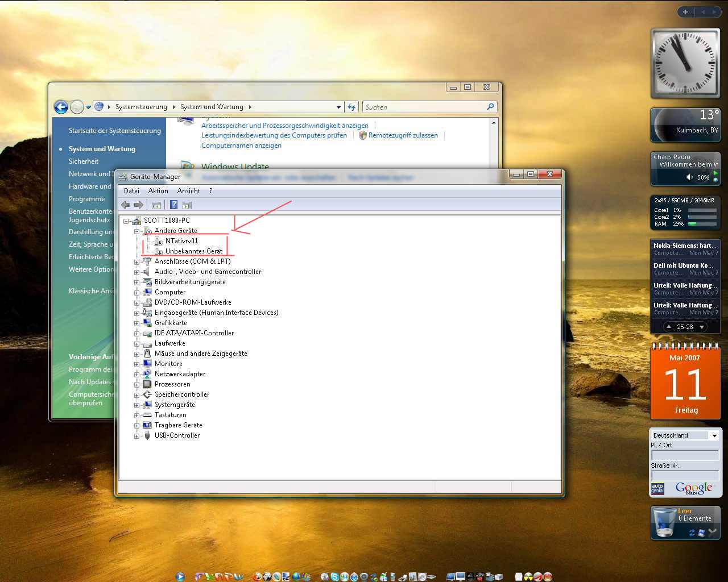Click the Forward arrow in Geräte-Manager toolbar

coord(138,205)
